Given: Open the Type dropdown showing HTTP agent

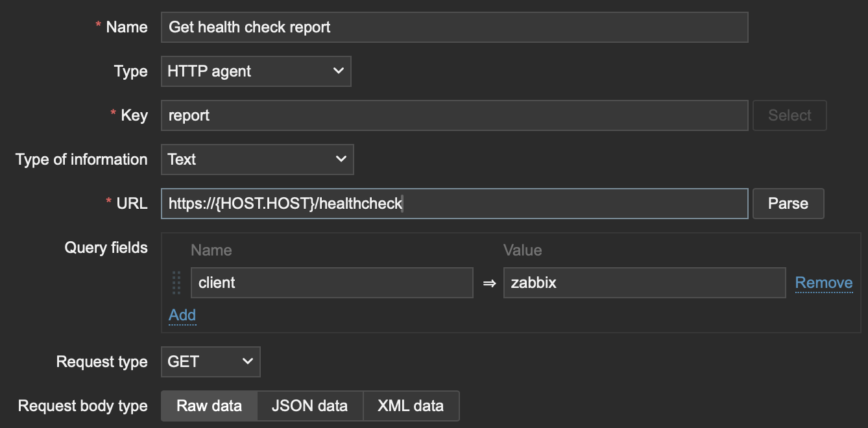Looking at the screenshot, I should 256,71.
